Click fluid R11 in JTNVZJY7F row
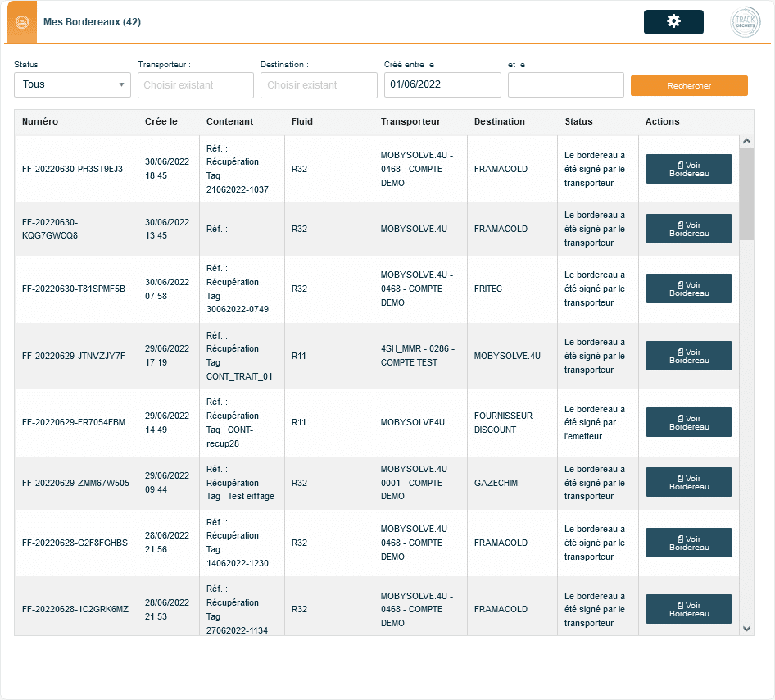775x700 pixels. [298, 356]
